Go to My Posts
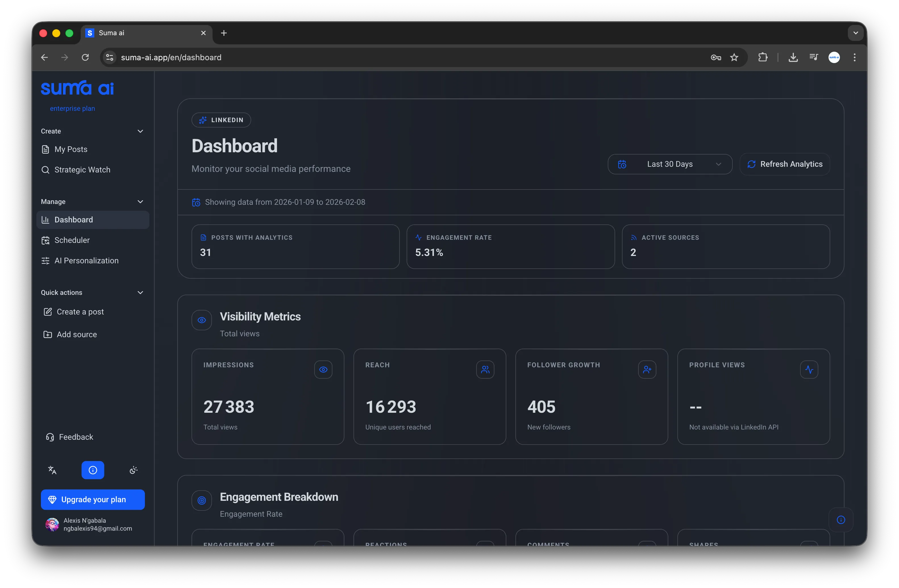899x588 pixels. click(x=93, y=149)
